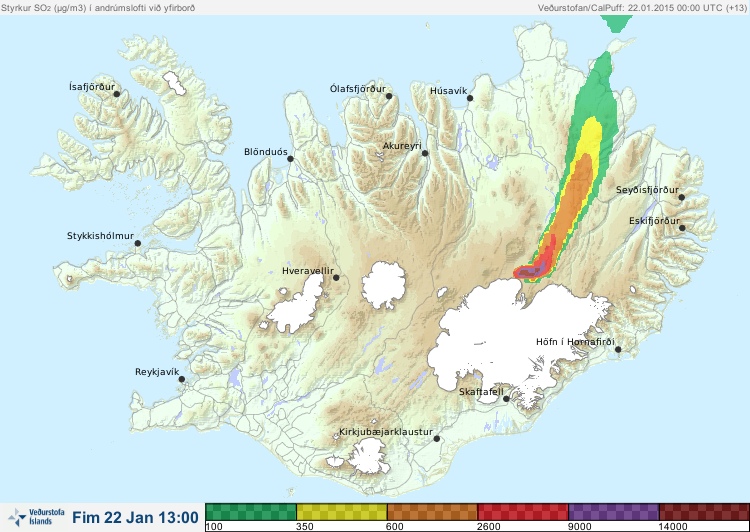Click the Reykjavík city marker dot
The height and width of the screenshot is (532, 750).
pyautogui.click(x=182, y=379)
